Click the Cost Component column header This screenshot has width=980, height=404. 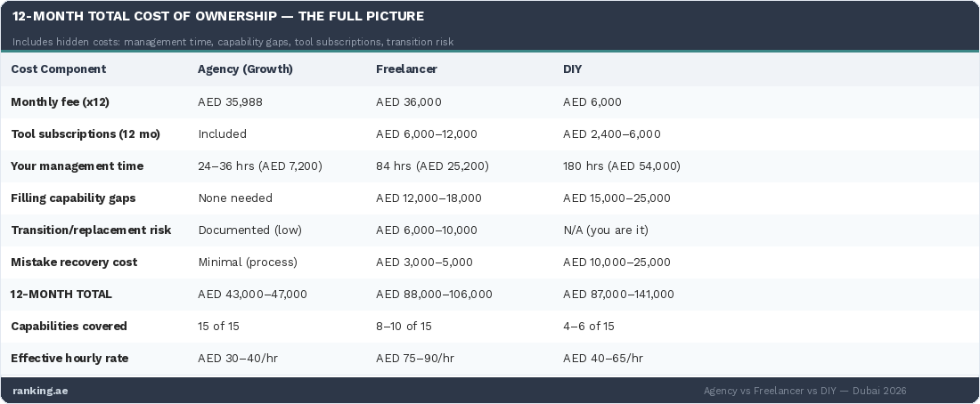tap(58, 69)
